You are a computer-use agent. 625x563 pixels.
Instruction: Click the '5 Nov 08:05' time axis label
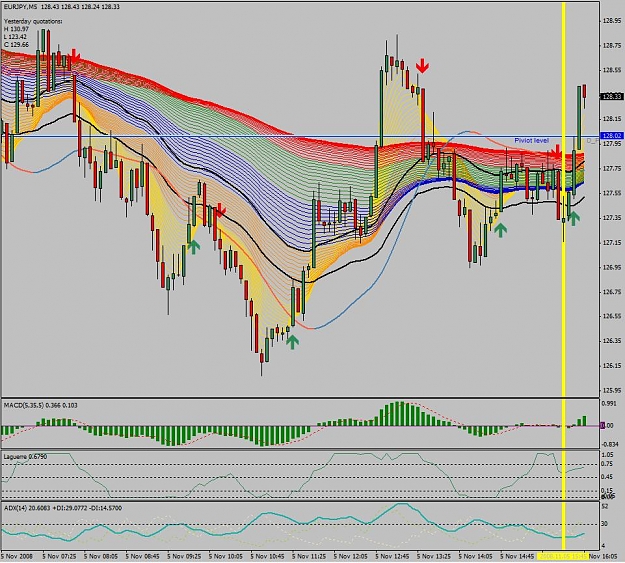(101, 556)
